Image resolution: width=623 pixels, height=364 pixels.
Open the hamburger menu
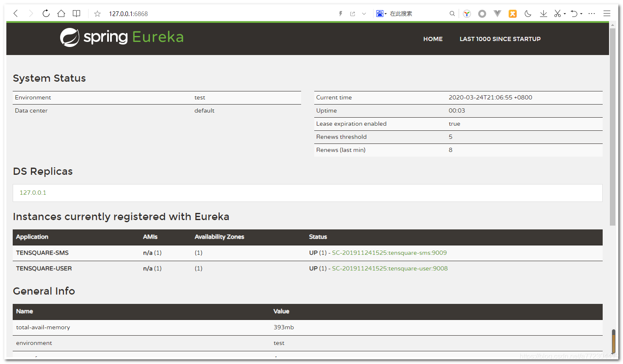(607, 13)
